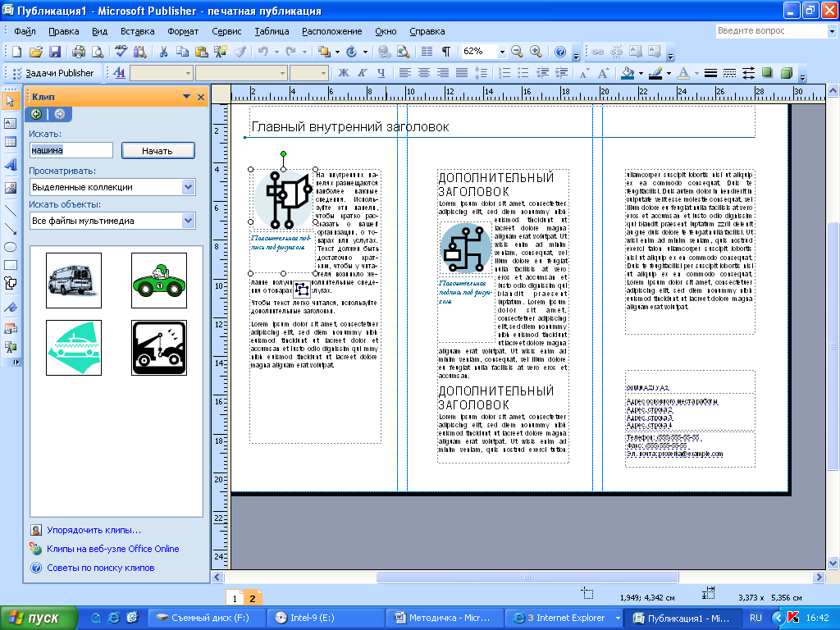Viewport: 840px width, 630px height.
Task: Click the Rotate object icon
Action: (x=351, y=52)
